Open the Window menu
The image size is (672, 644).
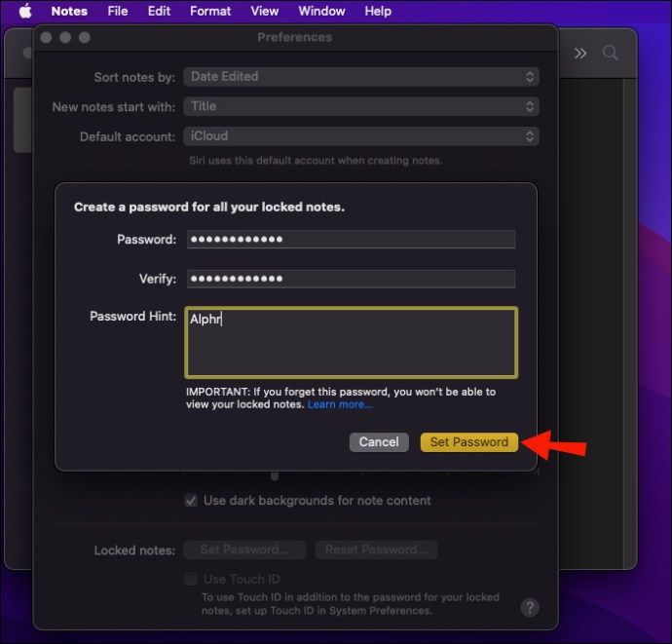tap(321, 11)
